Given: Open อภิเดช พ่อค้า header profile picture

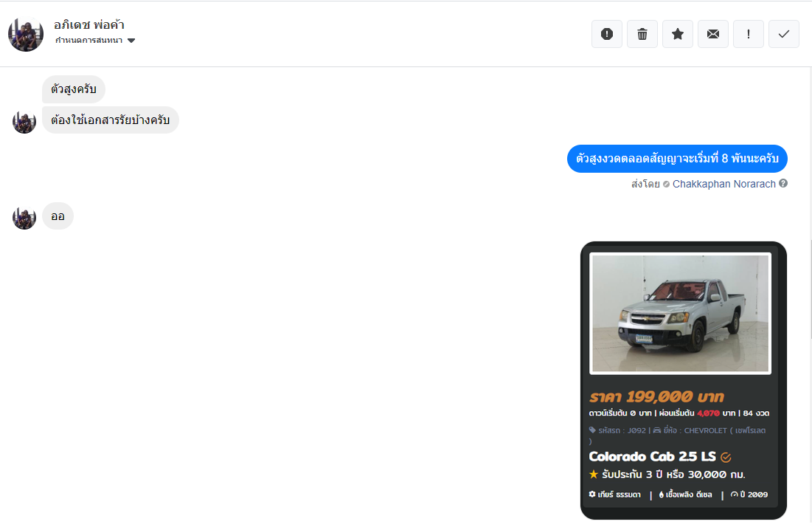Looking at the screenshot, I should coord(25,34).
